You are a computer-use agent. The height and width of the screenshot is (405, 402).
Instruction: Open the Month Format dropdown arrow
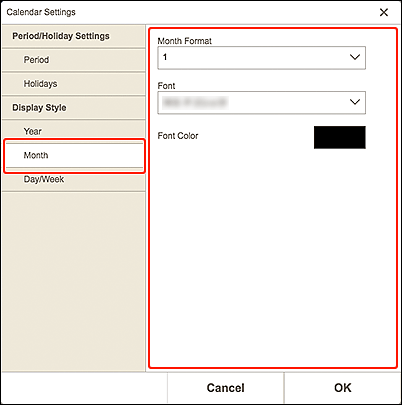click(x=355, y=57)
